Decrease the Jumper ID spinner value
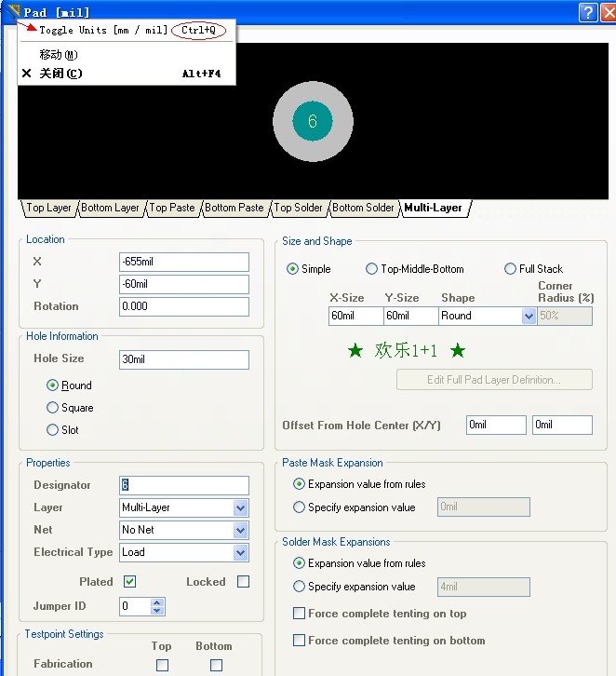This screenshot has height=676, width=616. pyautogui.click(x=157, y=611)
